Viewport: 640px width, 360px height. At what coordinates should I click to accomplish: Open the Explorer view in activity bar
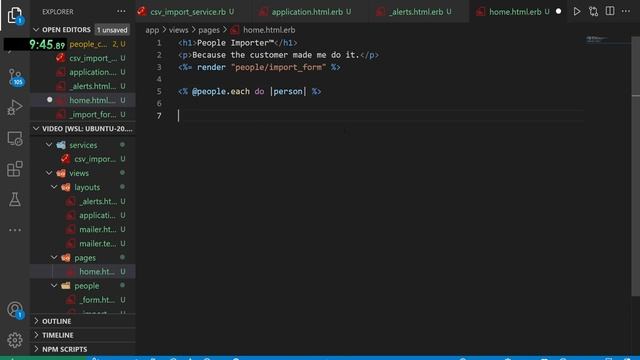click(15, 15)
